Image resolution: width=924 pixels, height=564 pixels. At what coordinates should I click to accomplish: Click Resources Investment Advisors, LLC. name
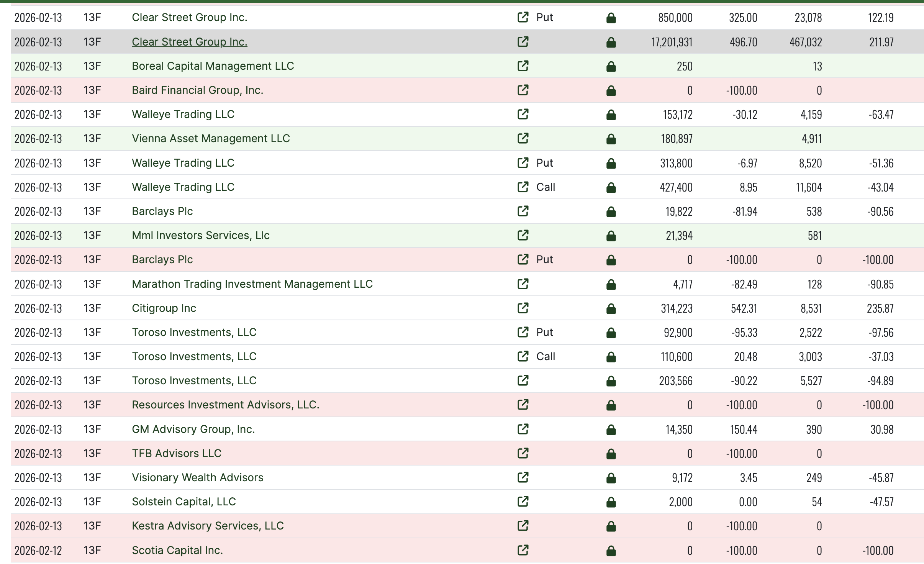(x=225, y=405)
